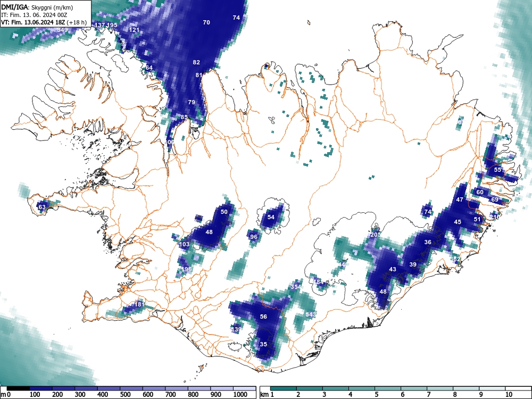Click the visibility value 79 on the map
Image resolution: width=532 pixels, height=399 pixels.
click(x=192, y=102)
